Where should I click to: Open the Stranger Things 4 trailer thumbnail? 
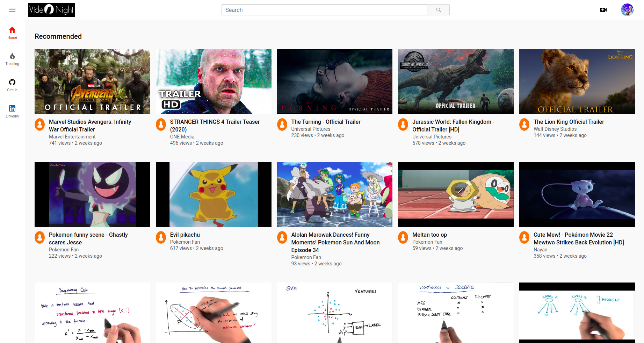coord(214,81)
